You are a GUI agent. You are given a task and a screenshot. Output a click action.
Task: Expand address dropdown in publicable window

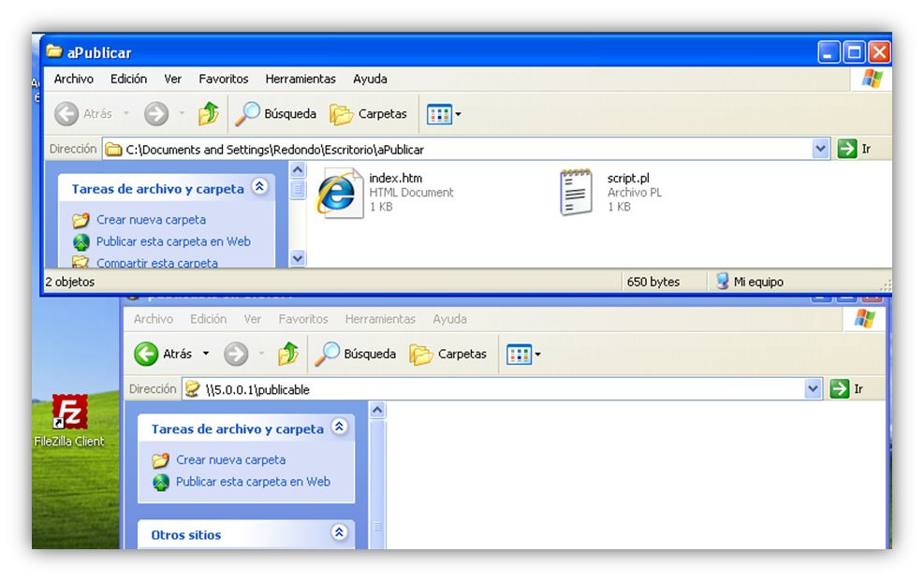point(814,388)
